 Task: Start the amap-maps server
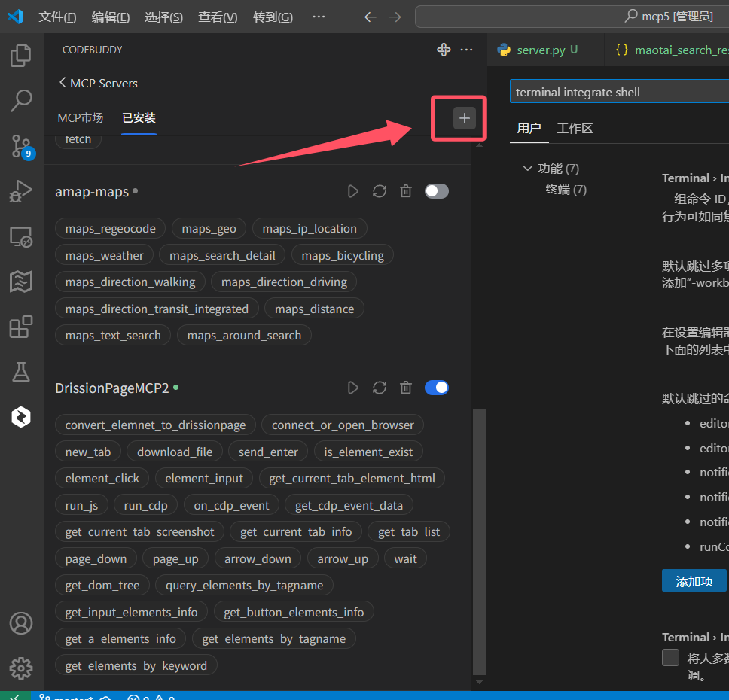[x=353, y=191]
